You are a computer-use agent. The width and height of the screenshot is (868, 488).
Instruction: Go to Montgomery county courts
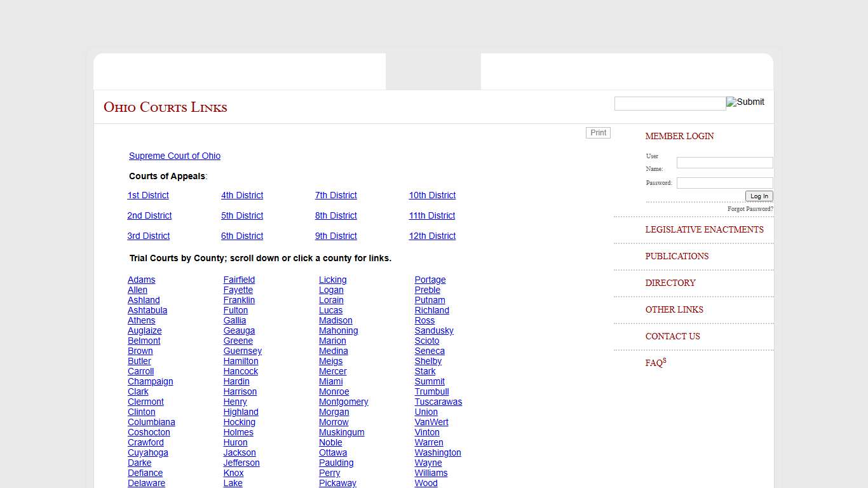(x=343, y=402)
